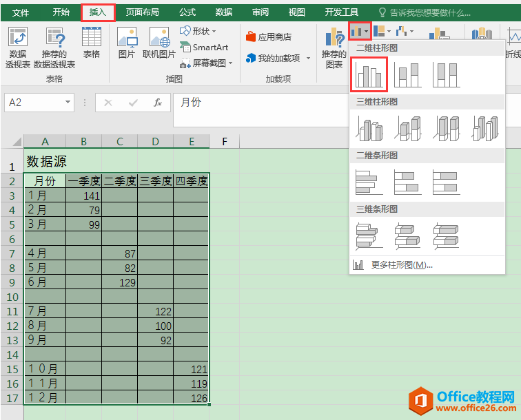Switch to the Home (开始) tab
The height and width of the screenshot is (420, 521).
61,12
